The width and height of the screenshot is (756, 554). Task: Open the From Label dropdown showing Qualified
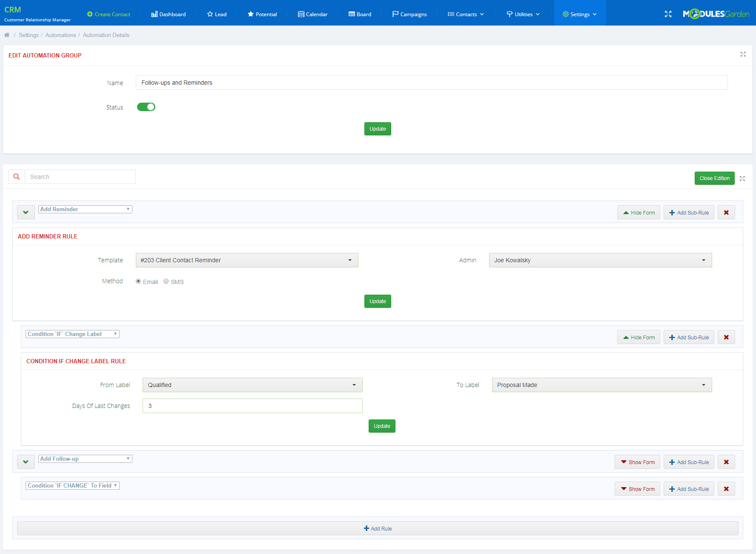(x=252, y=385)
